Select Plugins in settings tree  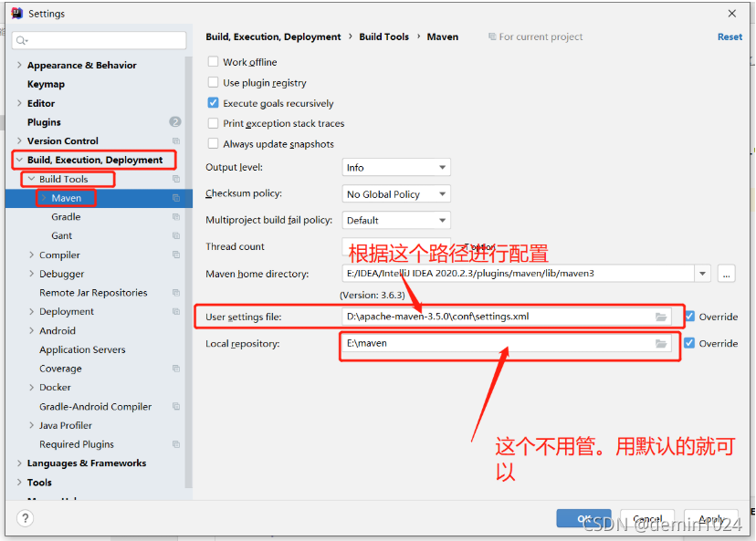point(44,122)
